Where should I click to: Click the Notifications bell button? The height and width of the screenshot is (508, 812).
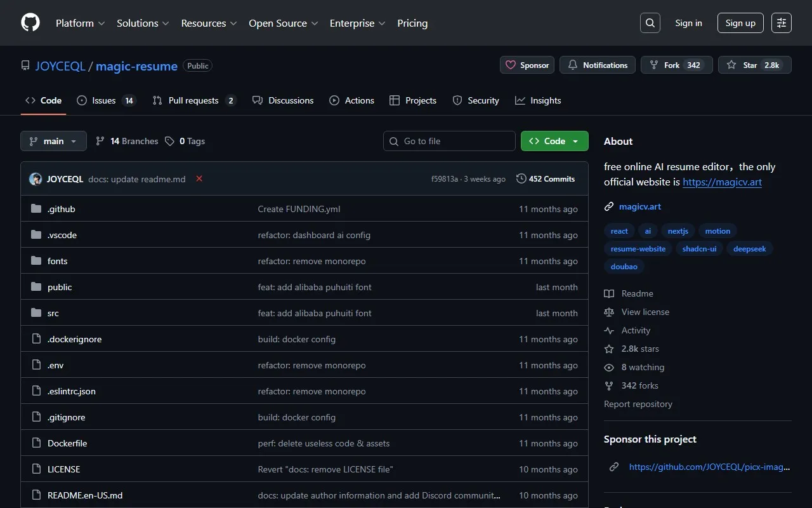click(597, 65)
